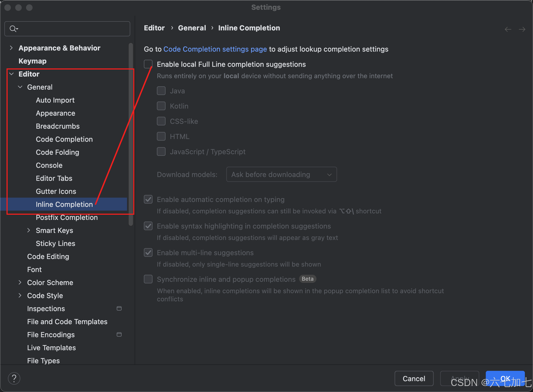Expand the Color Scheme node

click(20, 282)
